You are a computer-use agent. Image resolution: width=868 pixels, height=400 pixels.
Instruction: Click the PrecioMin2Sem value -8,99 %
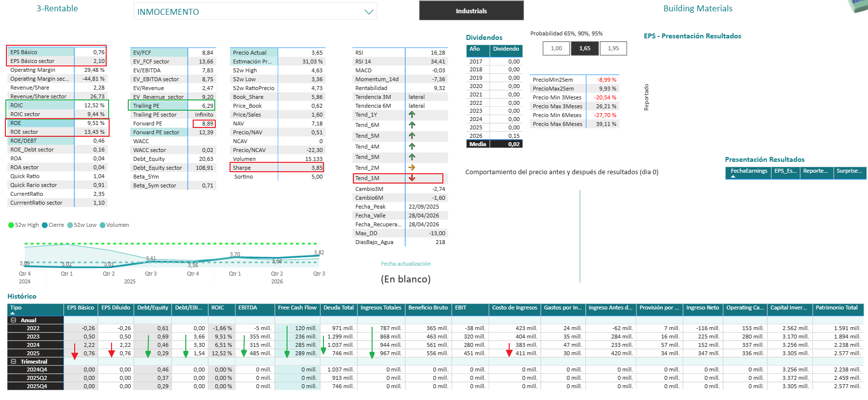(x=607, y=80)
